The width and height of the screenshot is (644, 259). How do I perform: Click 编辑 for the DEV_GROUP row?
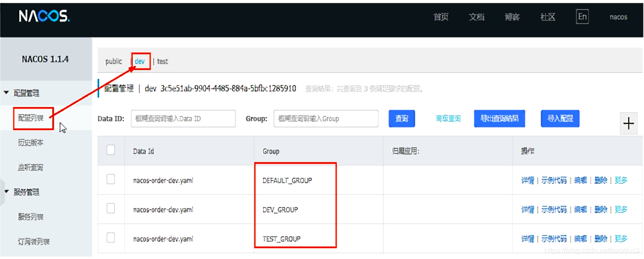(x=581, y=209)
